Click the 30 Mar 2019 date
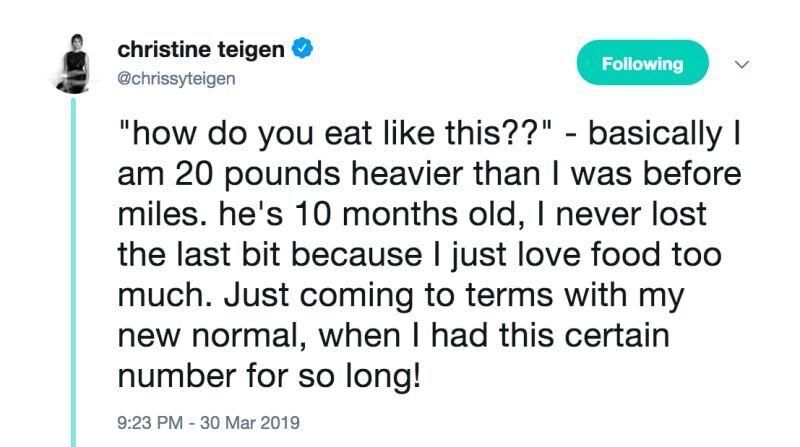 tap(250, 423)
